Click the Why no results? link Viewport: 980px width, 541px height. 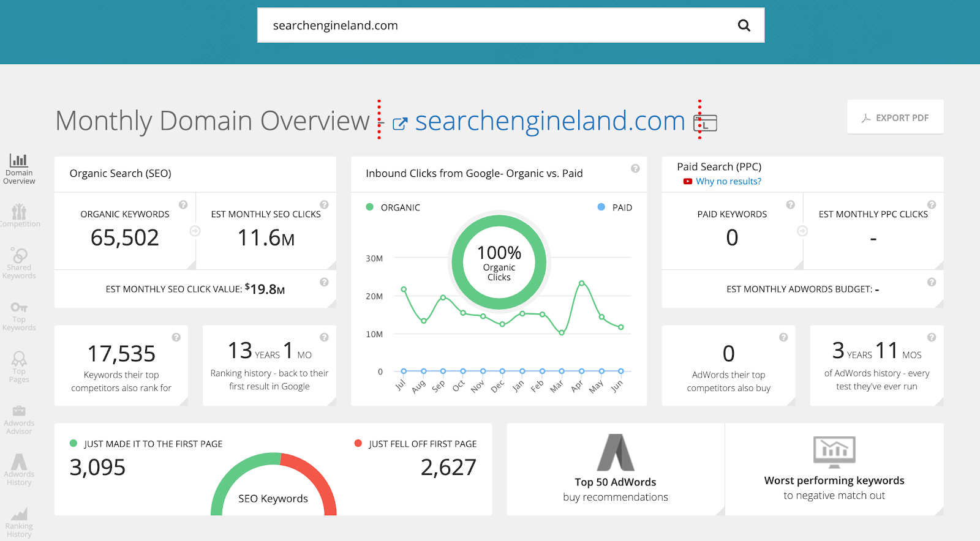tap(728, 181)
